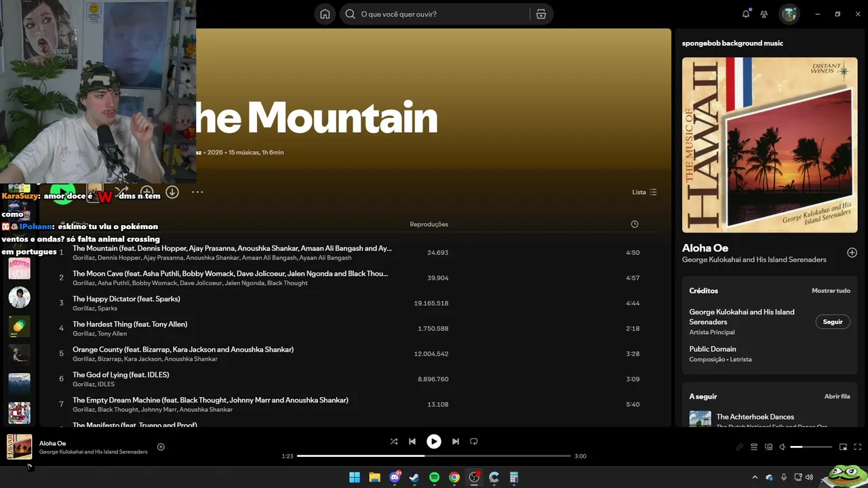Open 'Orange County' track row title
This screenshot has height=488, width=868.
click(183, 350)
